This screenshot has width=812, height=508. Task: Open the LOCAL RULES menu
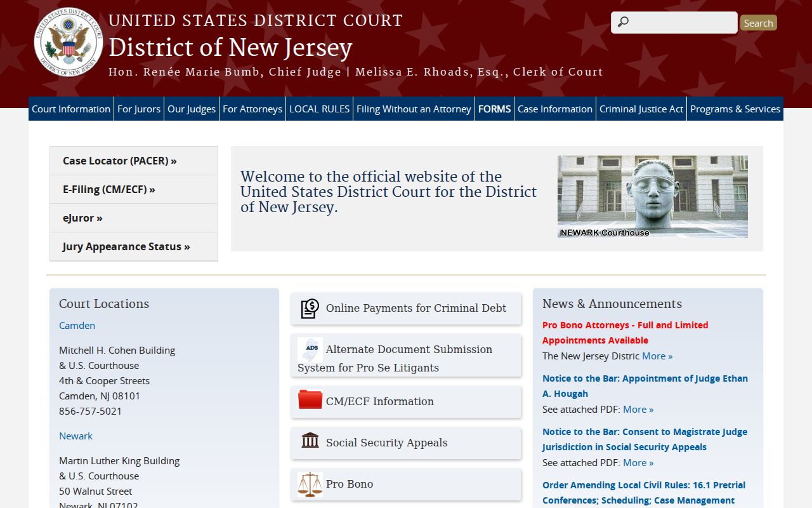pyautogui.click(x=320, y=109)
